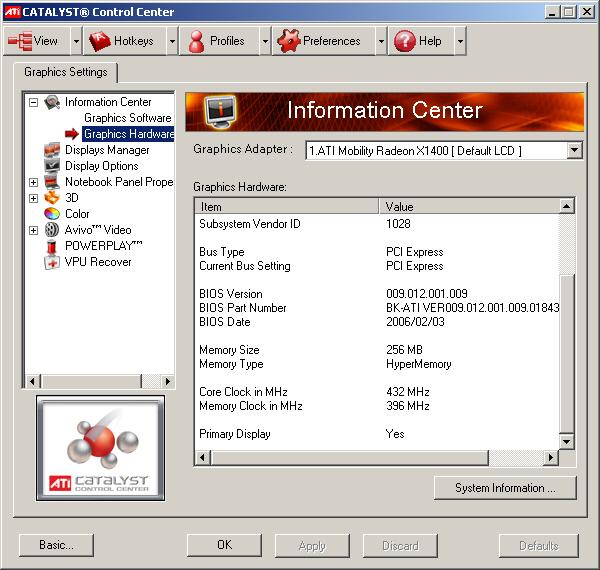Close the Catalyst Control Center window
The width and height of the screenshot is (600, 570).
tap(587, 12)
